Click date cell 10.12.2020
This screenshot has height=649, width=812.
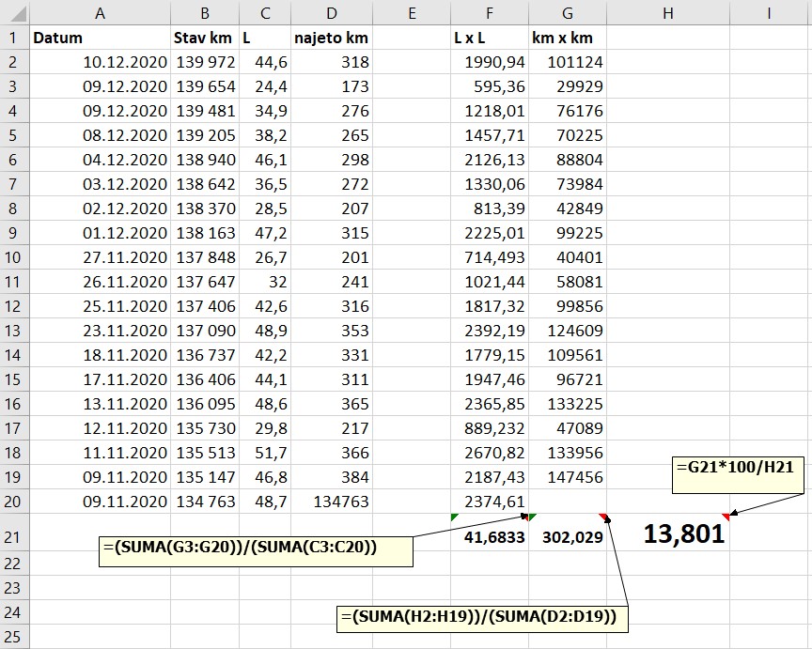[100, 62]
